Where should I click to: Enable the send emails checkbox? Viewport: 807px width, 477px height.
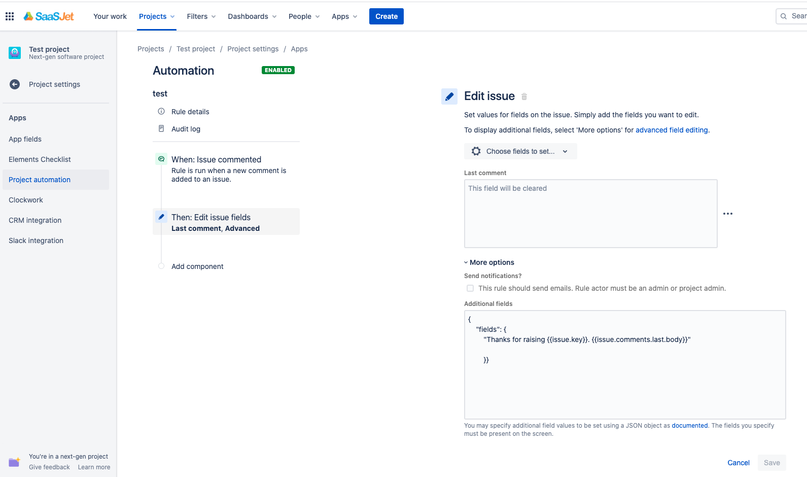coord(470,288)
